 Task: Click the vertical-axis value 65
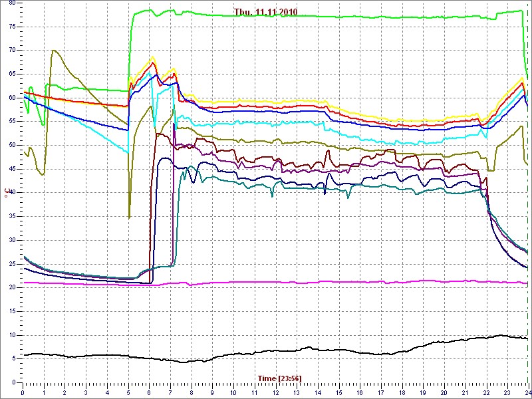(x=11, y=74)
